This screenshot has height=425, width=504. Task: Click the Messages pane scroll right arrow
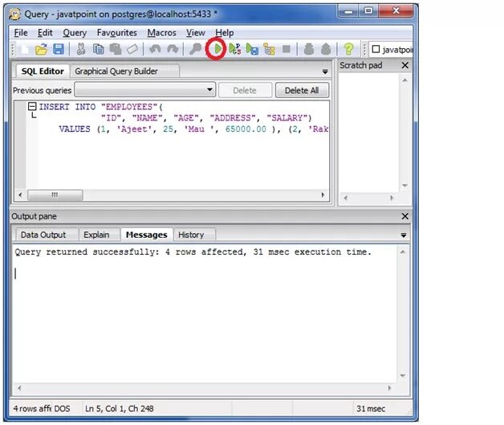point(389,388)
